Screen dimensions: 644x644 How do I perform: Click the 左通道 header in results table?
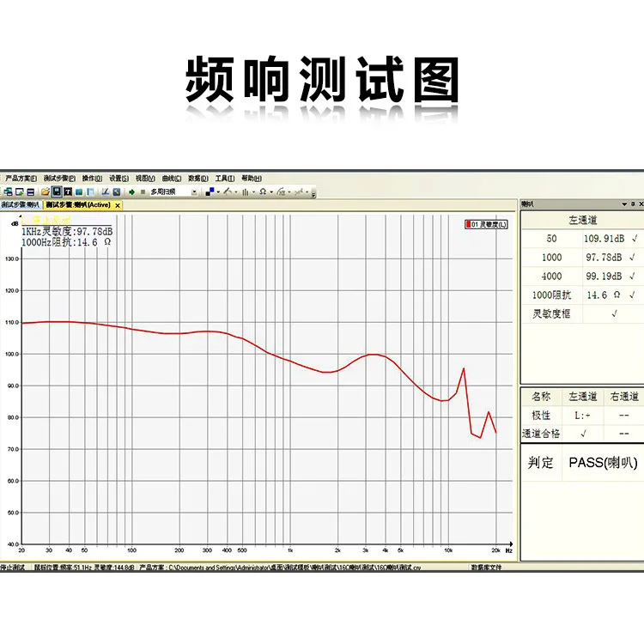point(582,220)
